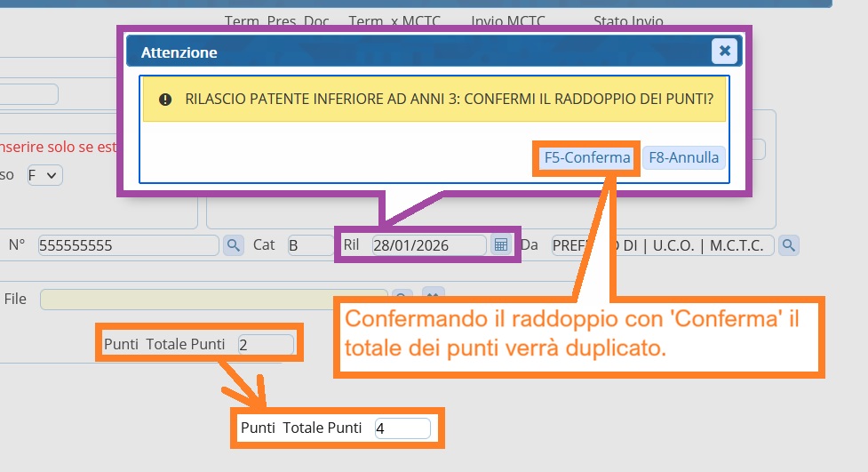The image size is (868, 472).
Task: Click the Totale Punti field showing 4
Action: (402, 428)
